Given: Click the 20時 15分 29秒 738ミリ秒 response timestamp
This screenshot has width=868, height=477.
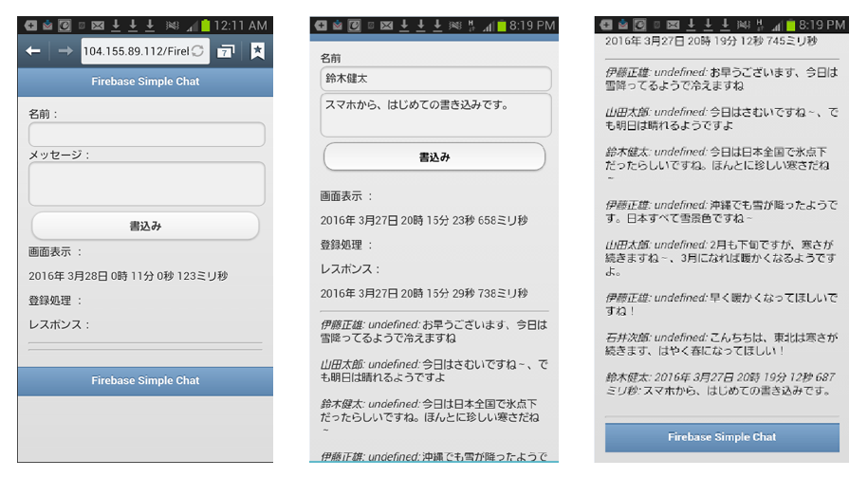Looking at the screenshot, I should (424, 293).
